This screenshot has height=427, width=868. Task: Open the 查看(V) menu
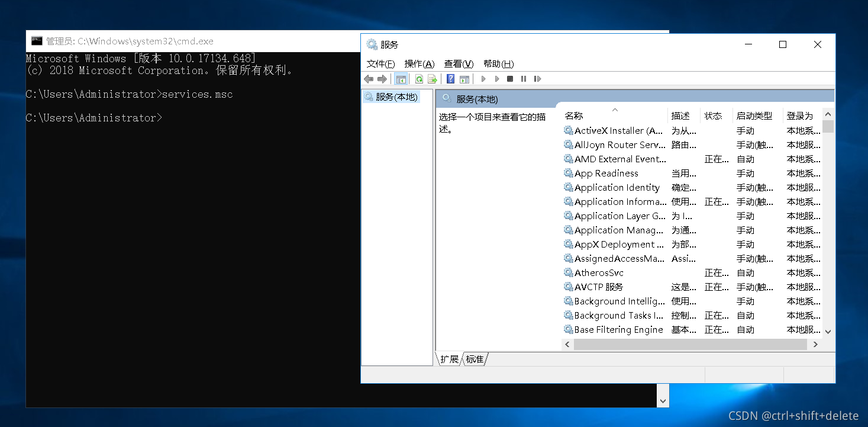coord(459,64)
